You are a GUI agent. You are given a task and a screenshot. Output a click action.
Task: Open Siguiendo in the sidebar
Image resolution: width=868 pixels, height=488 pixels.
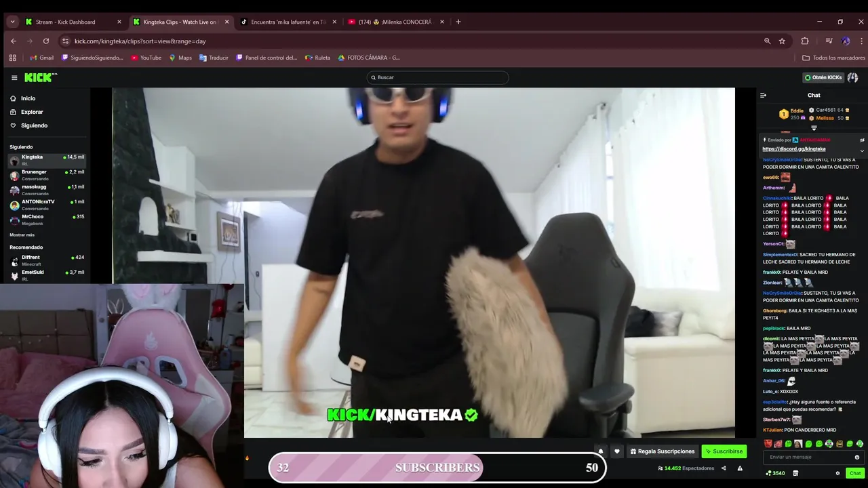pyautogui.click(x=28, y=125)
